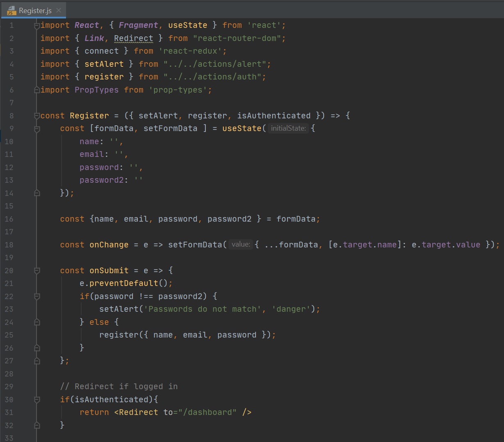The image size is (504, 442).
Task: Fold the useState object at line 9
Action: [x=37, y=129]
